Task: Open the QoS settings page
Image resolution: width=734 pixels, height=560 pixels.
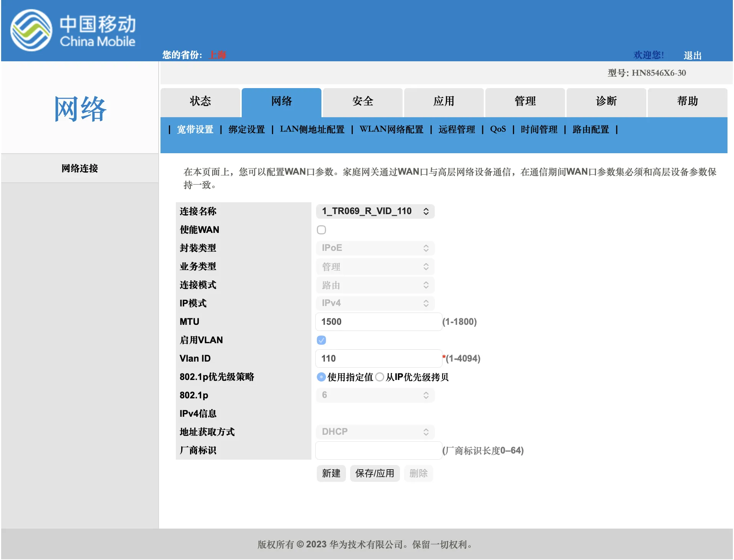Action: coord(498,129)
